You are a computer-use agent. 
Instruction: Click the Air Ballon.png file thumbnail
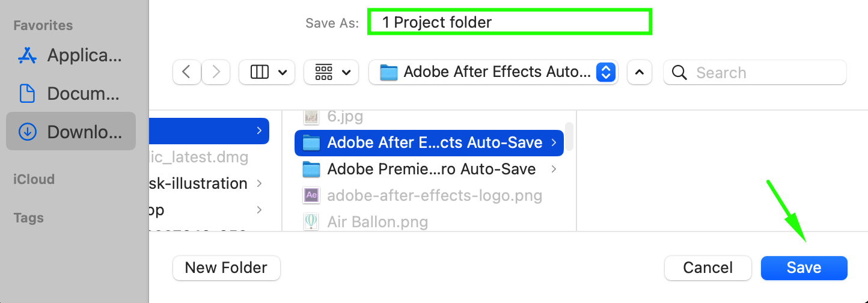(x=311, y=222)
